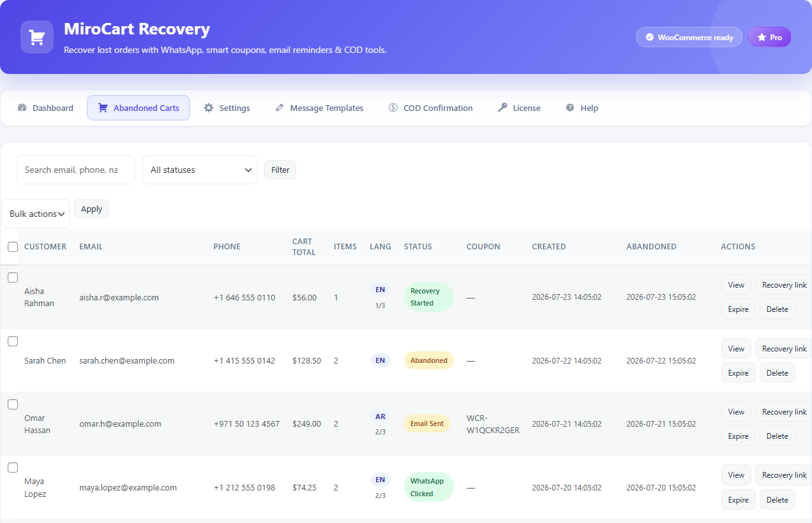Click the Filter button

coord(280,170)
